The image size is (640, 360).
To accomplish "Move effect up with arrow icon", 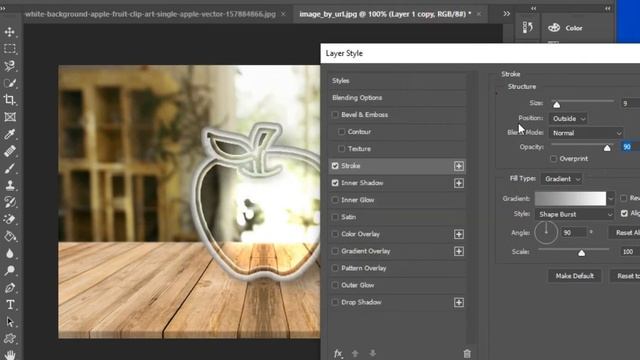I will pyautogui.click(x=355, y=353).
